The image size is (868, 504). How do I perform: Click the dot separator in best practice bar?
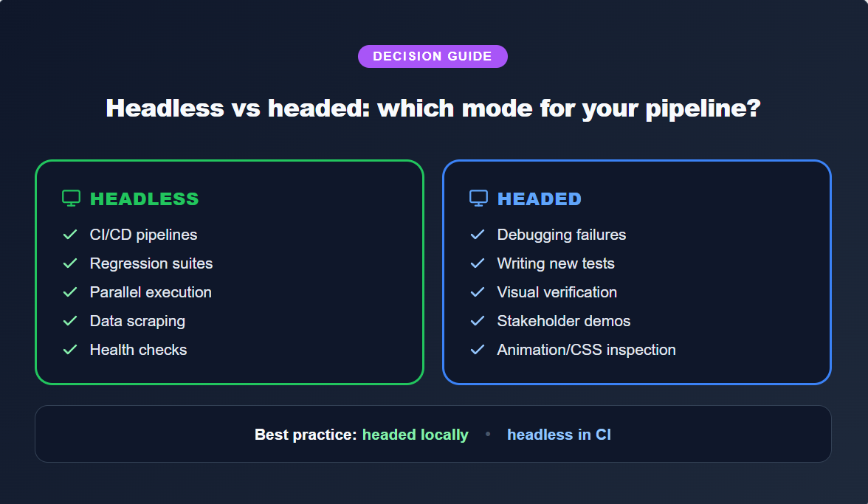[488, 435]
